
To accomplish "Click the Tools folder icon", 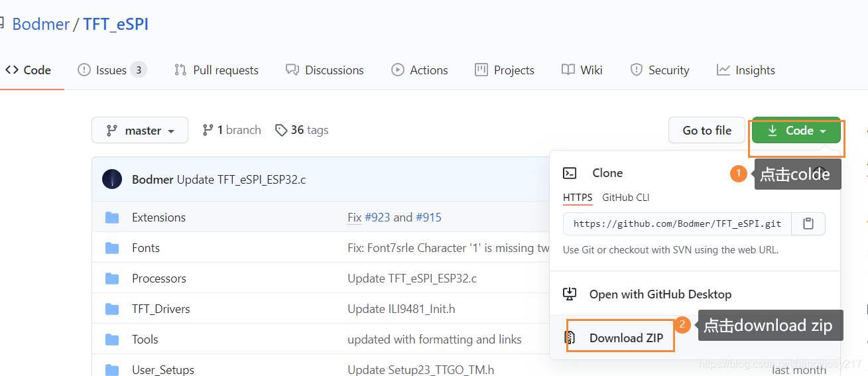I will (x=112, y=340).
